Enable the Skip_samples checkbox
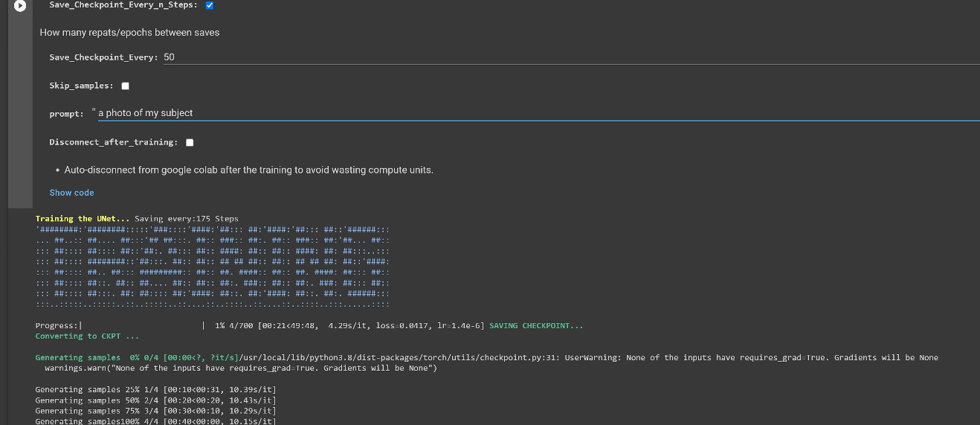The width and height of the screenshot is (980, 425). coord(125,86)
